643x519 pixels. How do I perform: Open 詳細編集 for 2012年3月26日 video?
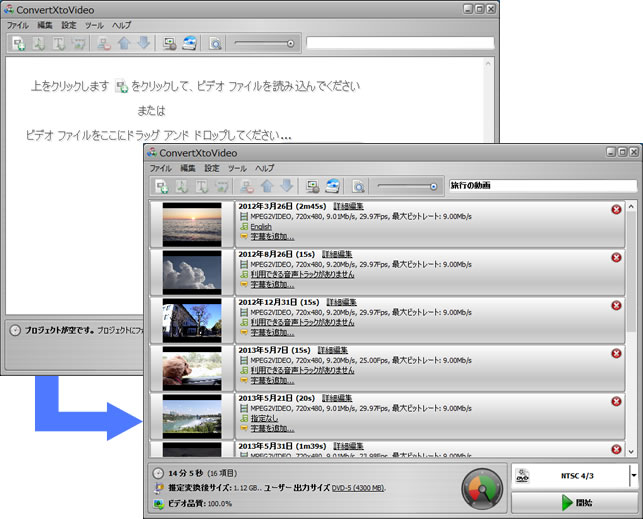point(349,206)
